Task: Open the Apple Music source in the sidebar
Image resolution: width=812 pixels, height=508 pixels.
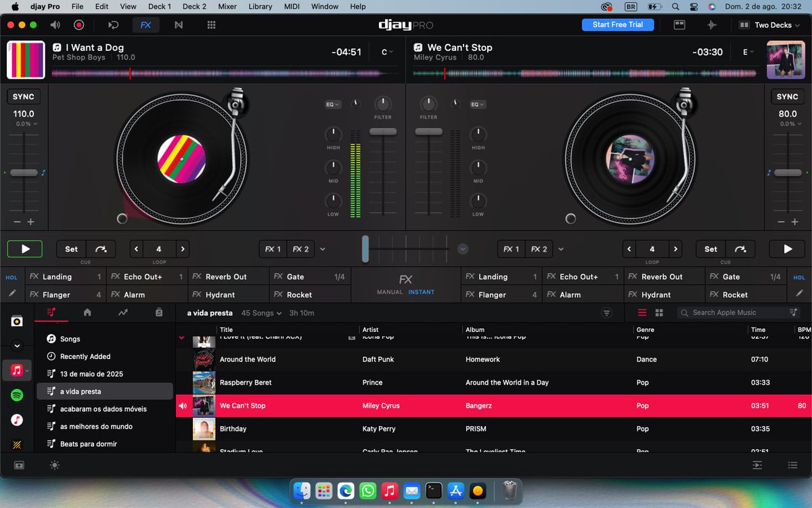Action: (x=17, y=370)
